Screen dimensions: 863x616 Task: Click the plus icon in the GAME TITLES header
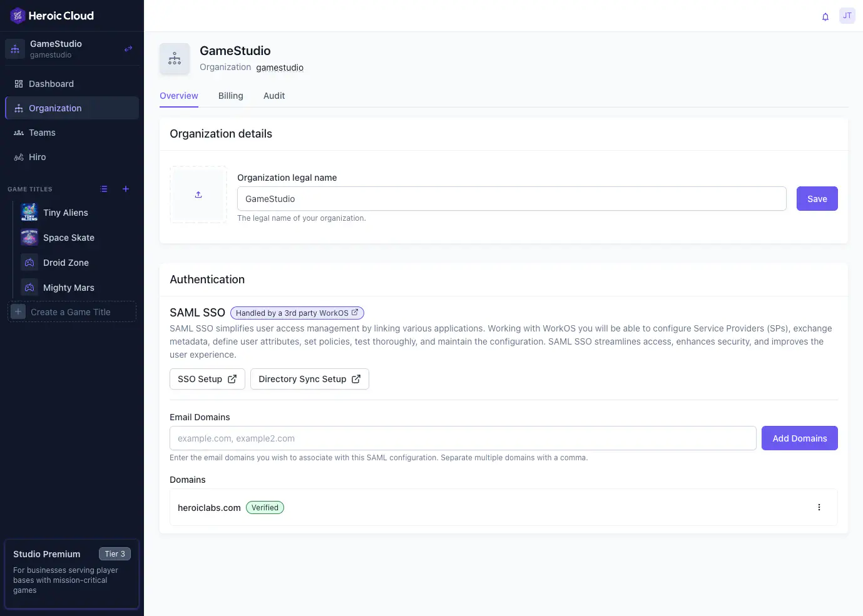(x=125, y=189)
